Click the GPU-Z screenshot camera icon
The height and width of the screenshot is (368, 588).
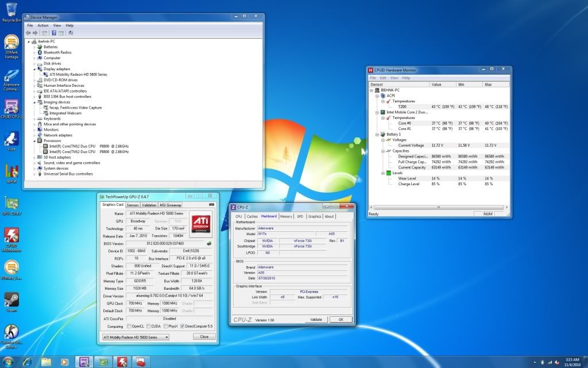coord(211,205)
